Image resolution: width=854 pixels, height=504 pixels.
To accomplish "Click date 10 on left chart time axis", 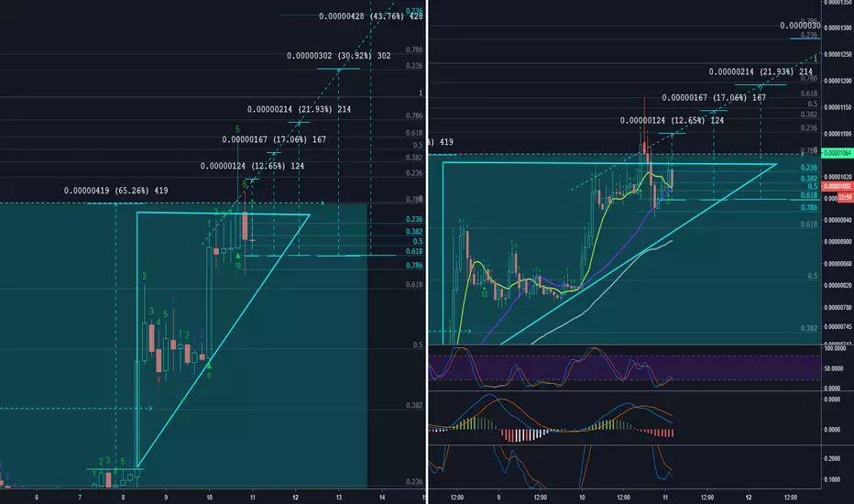I will pos(210,498).
